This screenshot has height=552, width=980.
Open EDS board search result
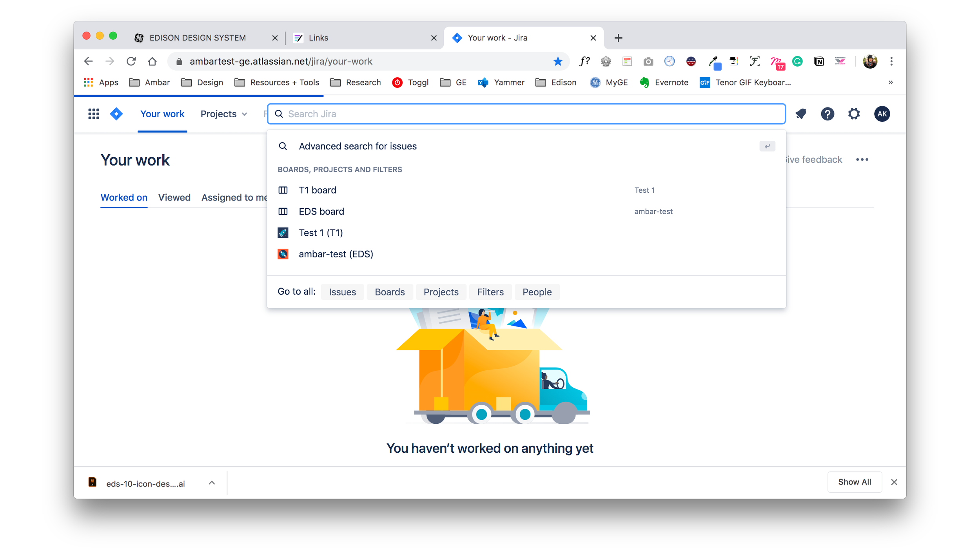click(526, 211)
